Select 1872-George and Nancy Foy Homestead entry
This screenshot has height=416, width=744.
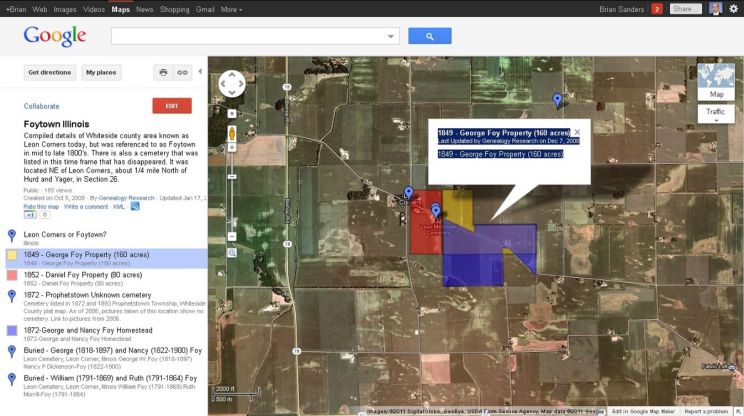click(x=88, y=331)
